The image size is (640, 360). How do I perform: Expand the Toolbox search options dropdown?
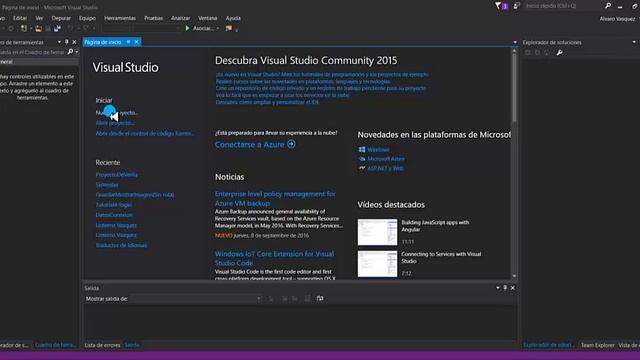tap(77, 52)
